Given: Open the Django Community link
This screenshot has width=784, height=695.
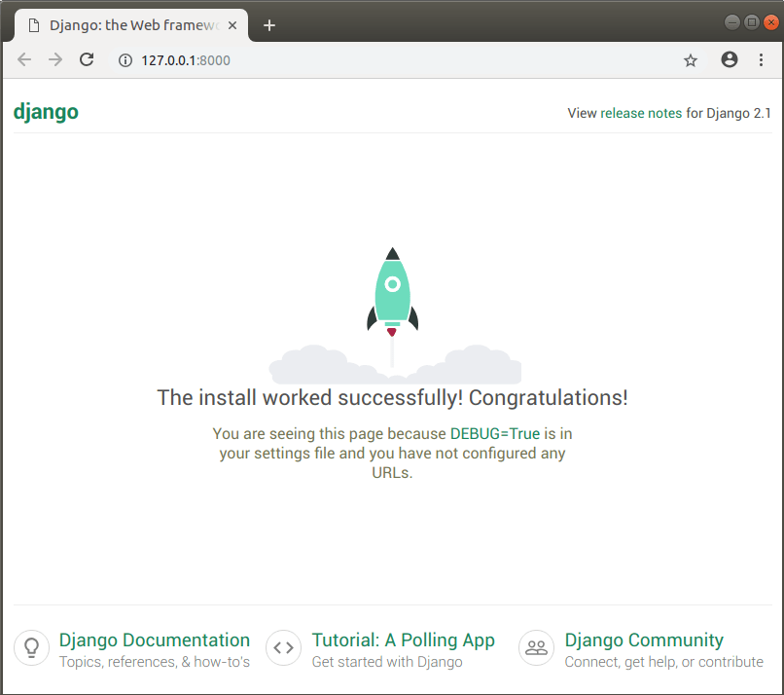Looking at the screenshot, I should tap(644, 640).
